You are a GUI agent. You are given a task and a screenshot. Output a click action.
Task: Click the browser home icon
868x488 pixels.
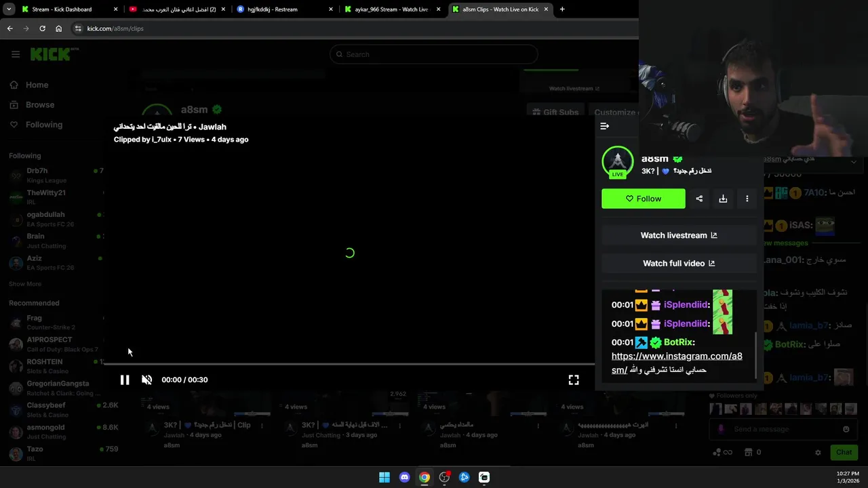pos(59,28)
